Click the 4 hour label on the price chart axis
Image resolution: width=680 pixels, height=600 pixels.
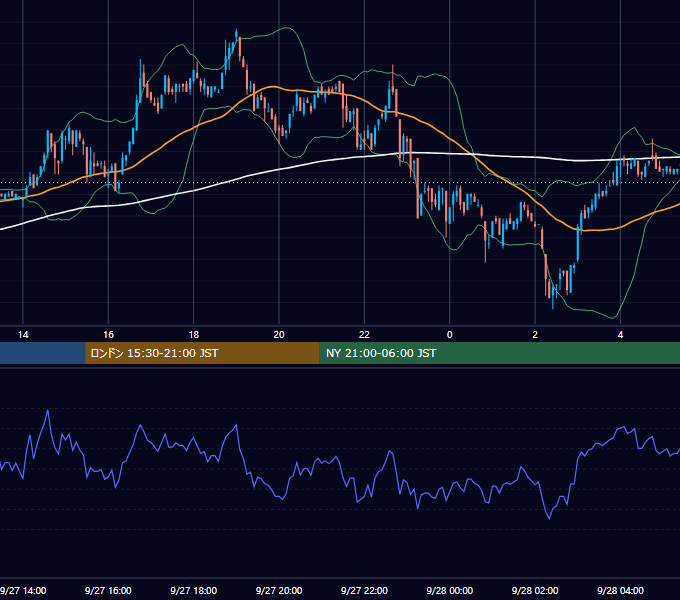[620, 335]
